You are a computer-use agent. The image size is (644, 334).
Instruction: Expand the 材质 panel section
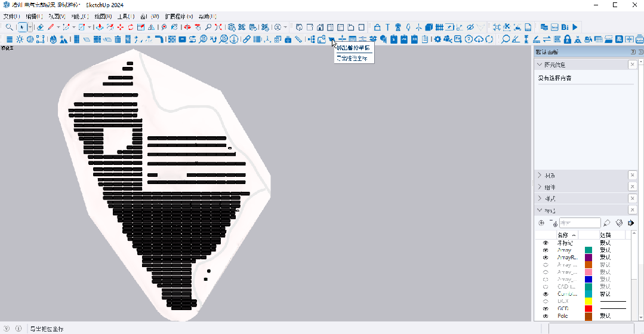[x=540, y=176]
